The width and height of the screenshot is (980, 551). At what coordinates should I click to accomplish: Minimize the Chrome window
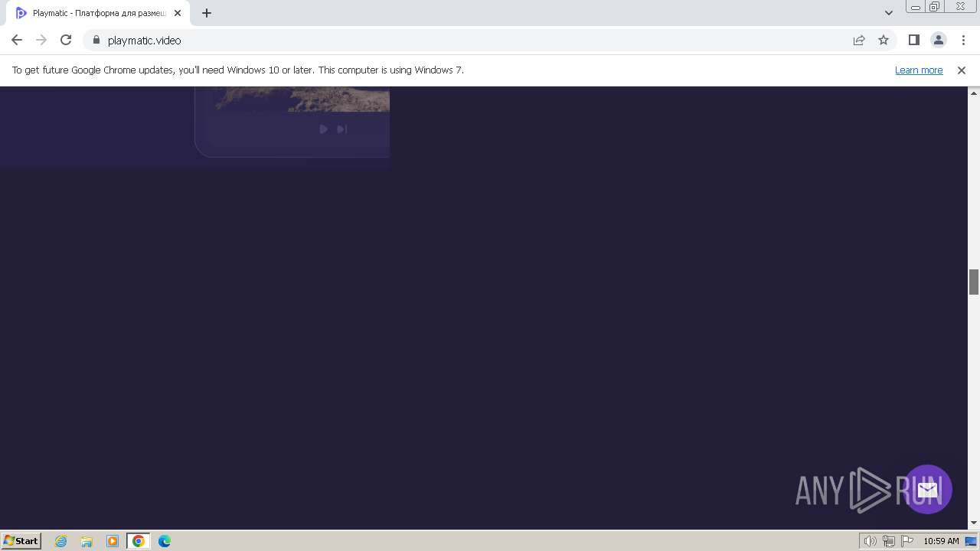tap(916, 7)
